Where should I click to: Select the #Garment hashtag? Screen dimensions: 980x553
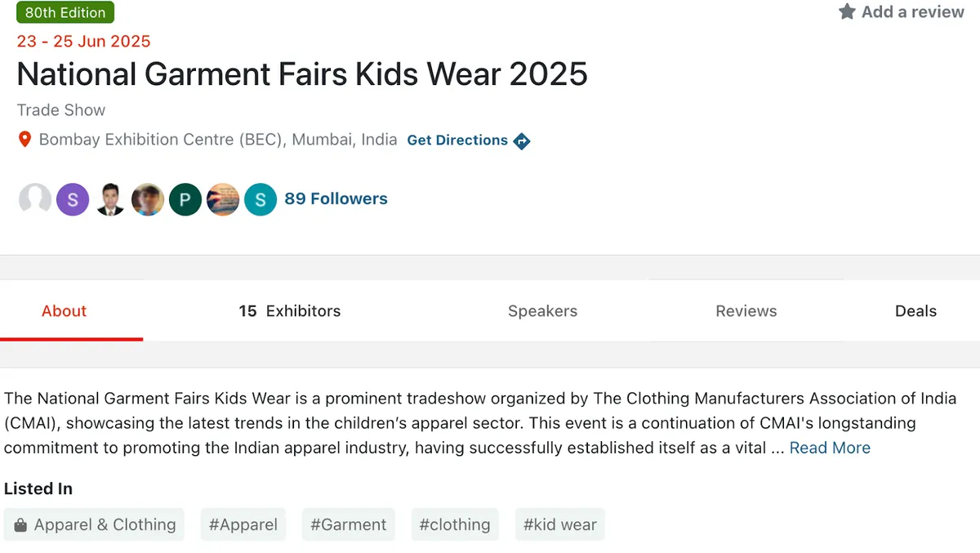349,524
